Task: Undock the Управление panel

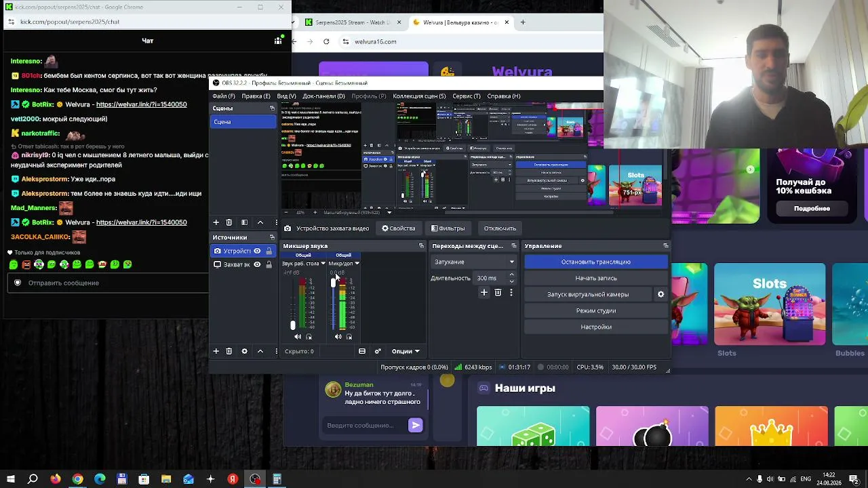Action: pos(665,246)
